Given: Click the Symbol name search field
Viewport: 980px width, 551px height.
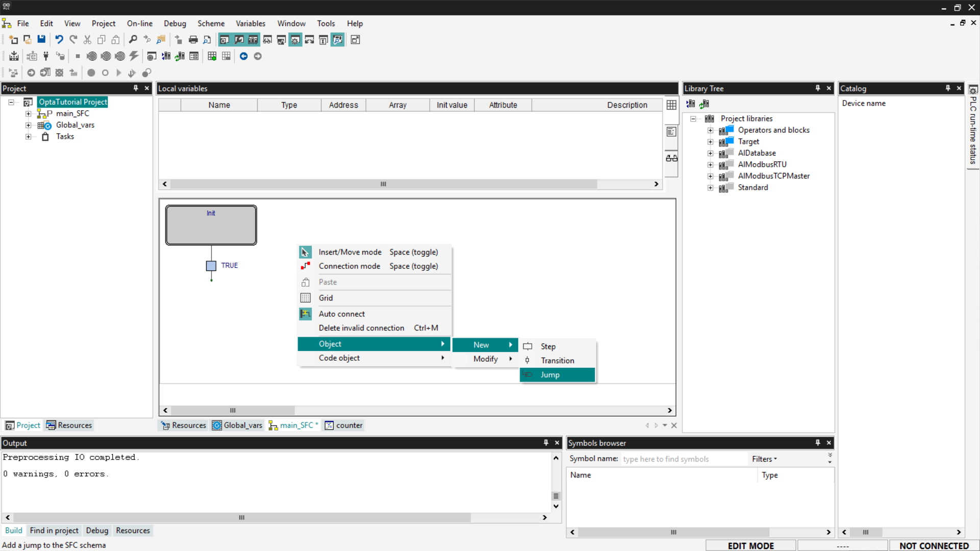Looking at the screenshot, I should (x=684, y=459).
